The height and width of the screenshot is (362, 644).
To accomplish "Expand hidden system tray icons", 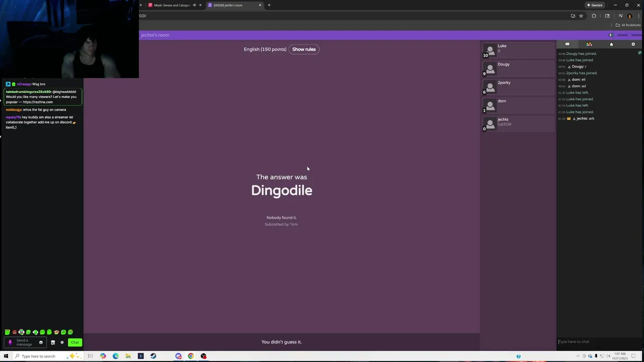I will [x=578, y=356].
